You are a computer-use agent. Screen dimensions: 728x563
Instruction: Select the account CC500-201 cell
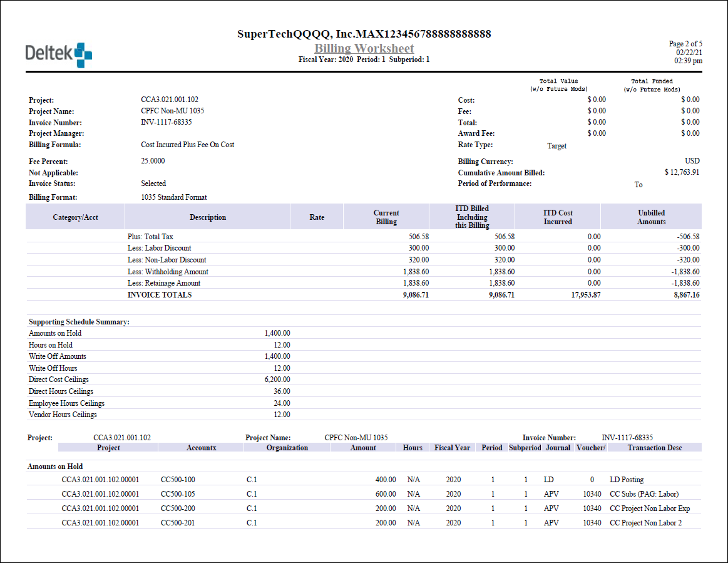[x=178, y=523]
